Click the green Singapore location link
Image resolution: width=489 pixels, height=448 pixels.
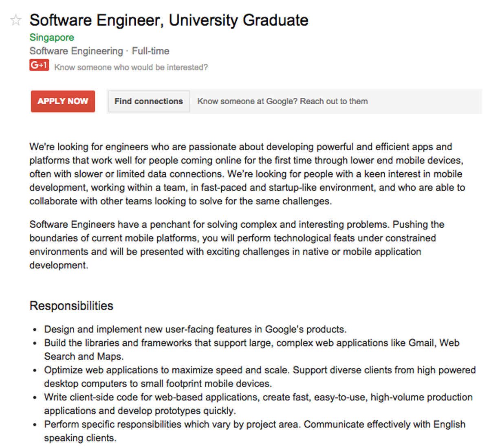(52, 37)
